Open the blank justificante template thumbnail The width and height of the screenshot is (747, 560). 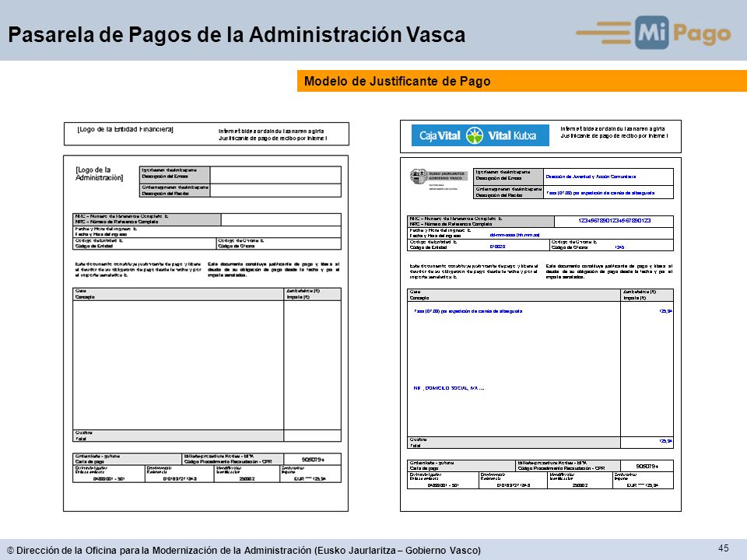(205, 317)
